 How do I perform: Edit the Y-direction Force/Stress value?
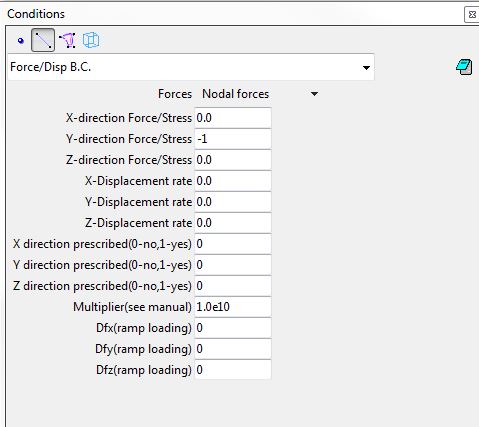[x=233, y=139]
